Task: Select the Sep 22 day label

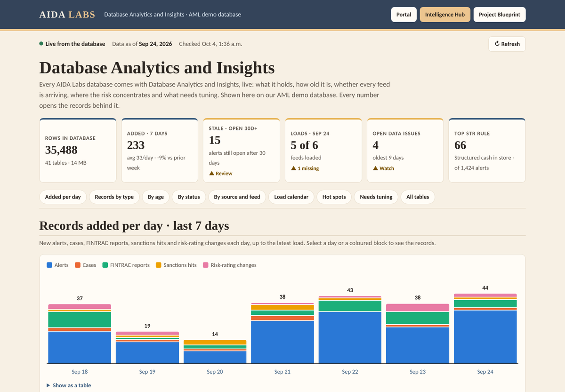Action: (350, 372)
